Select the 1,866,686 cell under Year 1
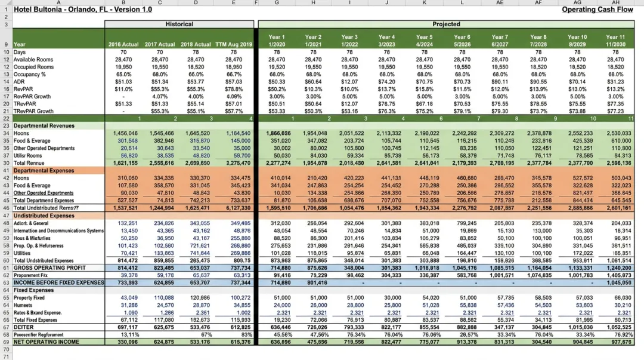 tap(278, 133)
